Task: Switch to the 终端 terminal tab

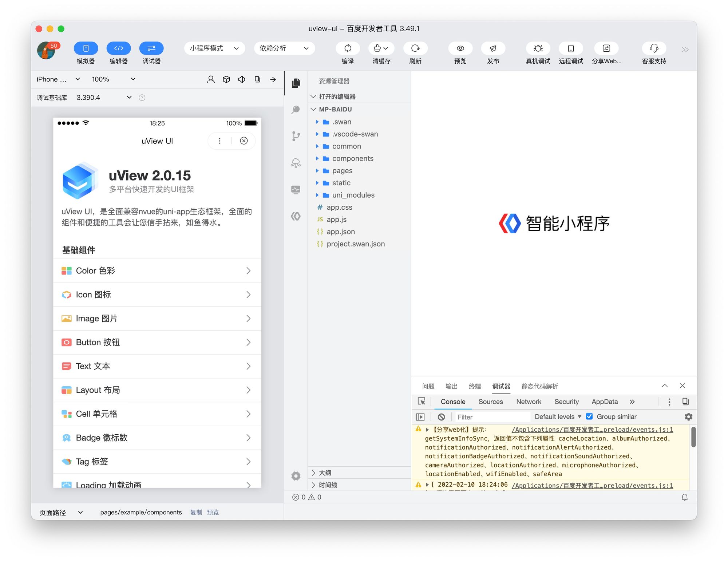Action: pyautogui.click(x=475, y=386)
